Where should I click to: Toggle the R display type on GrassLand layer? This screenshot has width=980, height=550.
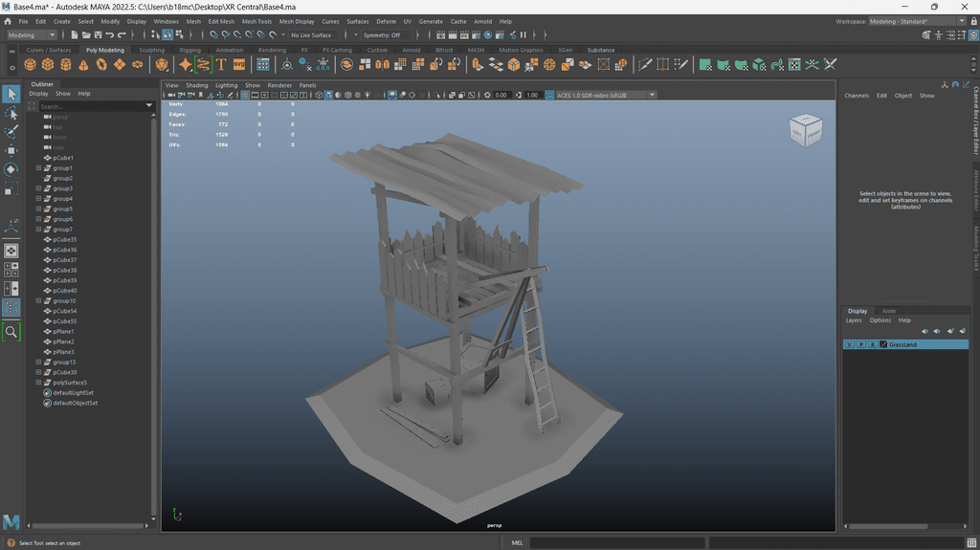click(x=872, y=344)
